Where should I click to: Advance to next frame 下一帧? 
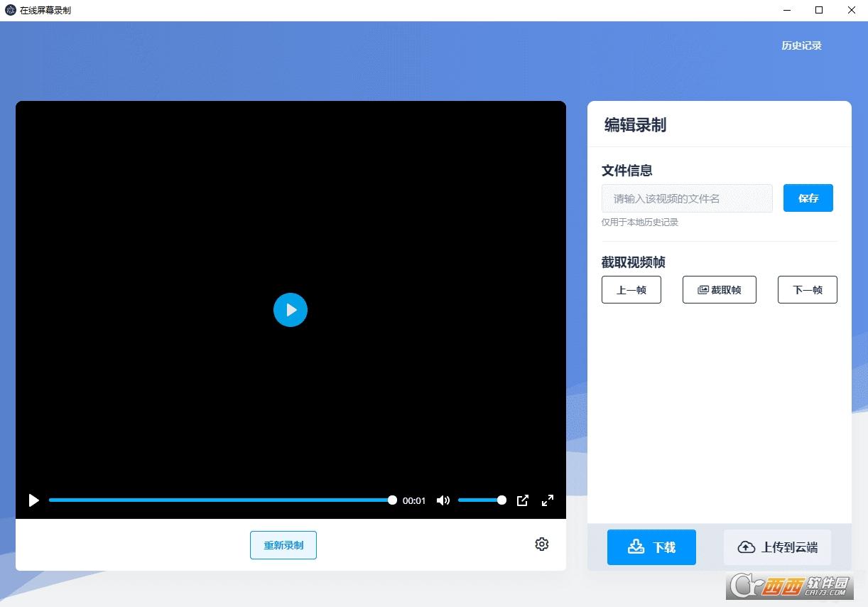tap(807, 290)
